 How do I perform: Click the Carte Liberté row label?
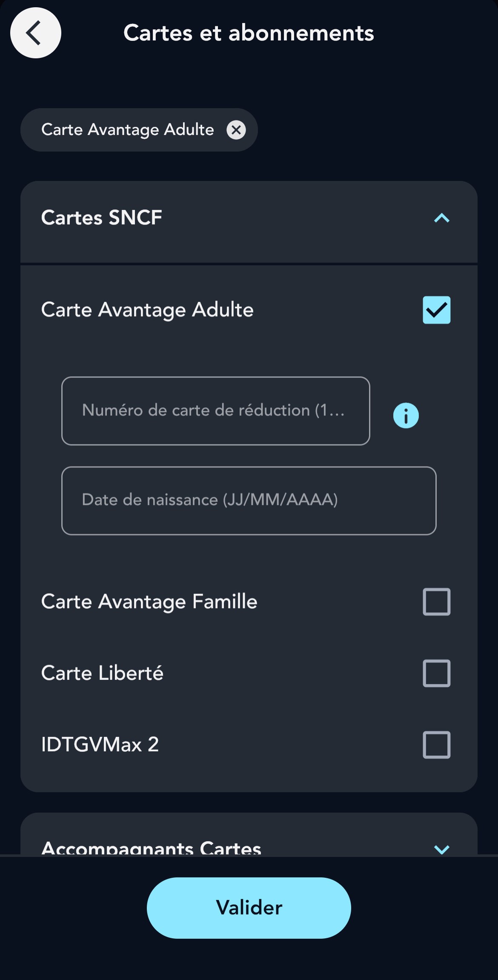(102, 673)
